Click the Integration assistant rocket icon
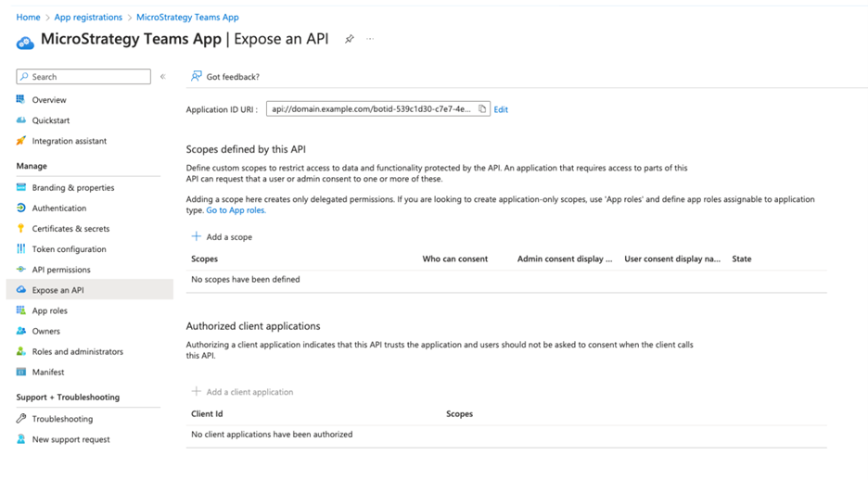Image resolution: width=868 pixels, height=480 pixels. (x=21, y=141)
